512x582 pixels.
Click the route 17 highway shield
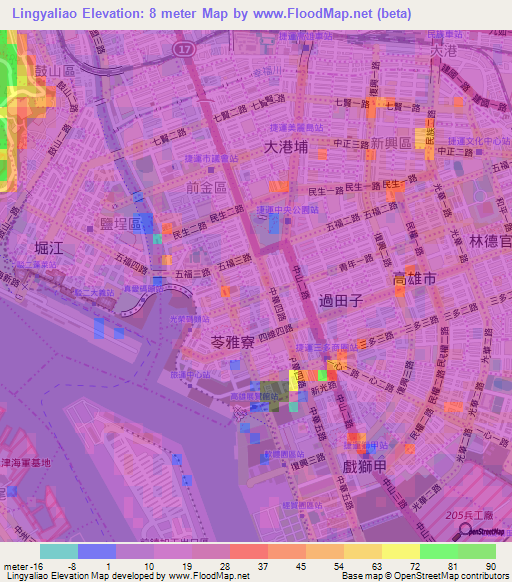click(x=185, y=49)
